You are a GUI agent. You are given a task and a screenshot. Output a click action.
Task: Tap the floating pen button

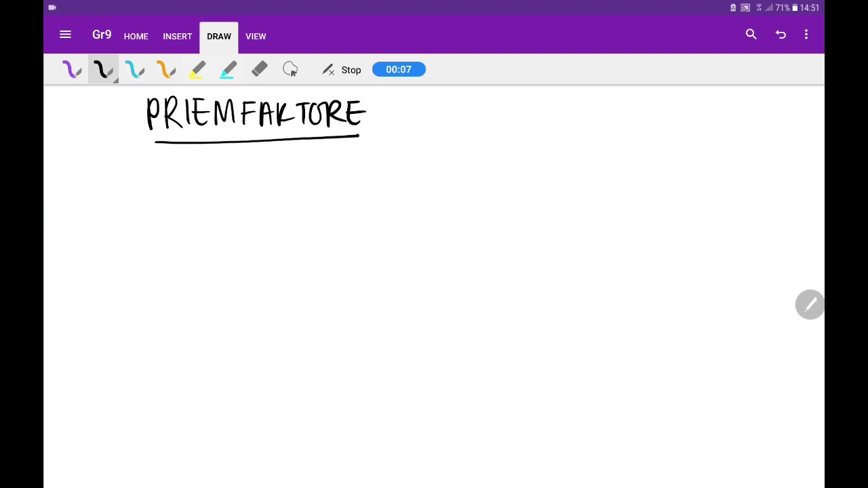pos(810,304)
